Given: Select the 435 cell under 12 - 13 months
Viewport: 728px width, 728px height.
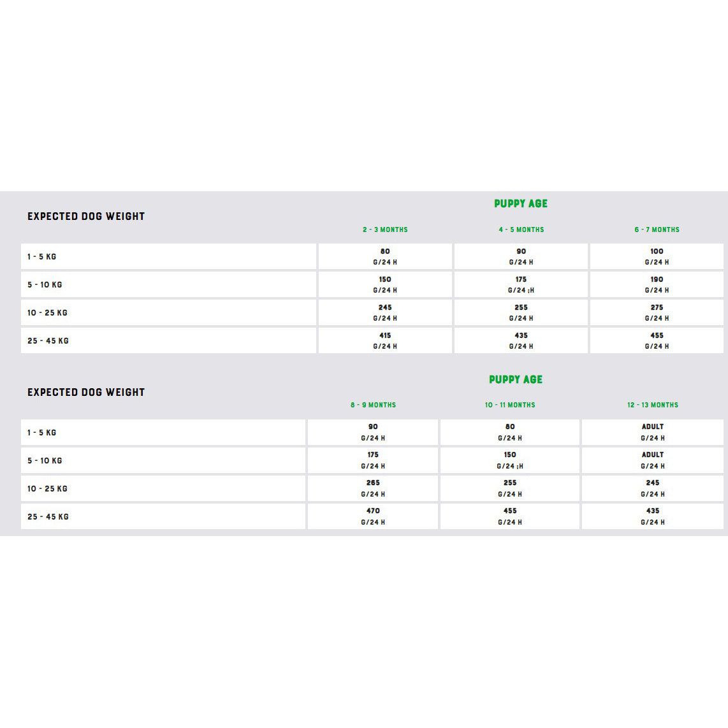Looking at the screenshot, I should (653, 516).
